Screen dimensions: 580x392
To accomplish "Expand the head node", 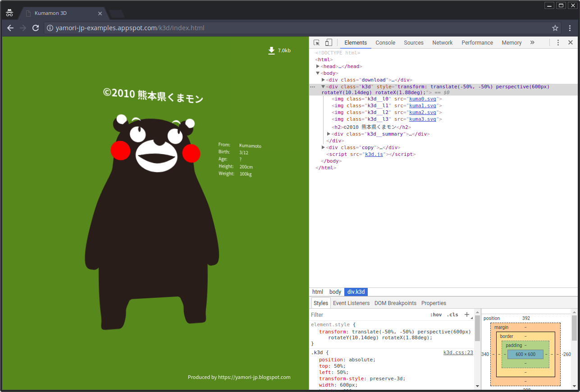I will click(x=318, y=66).
